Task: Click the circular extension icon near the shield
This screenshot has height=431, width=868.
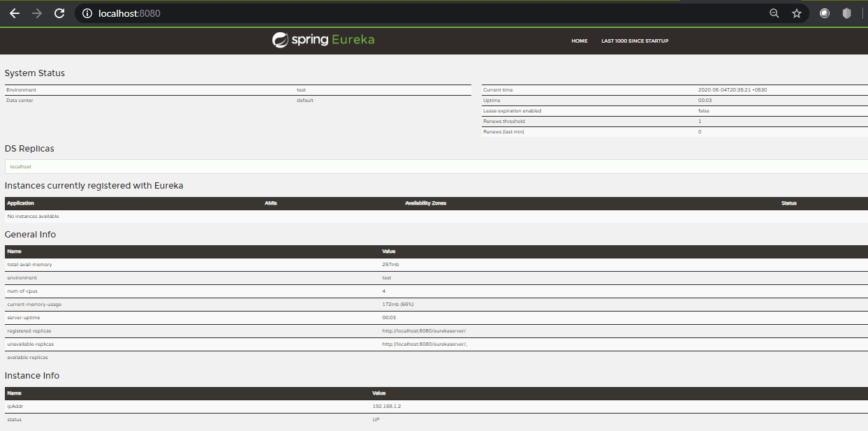Action: [x=824, y=13]
